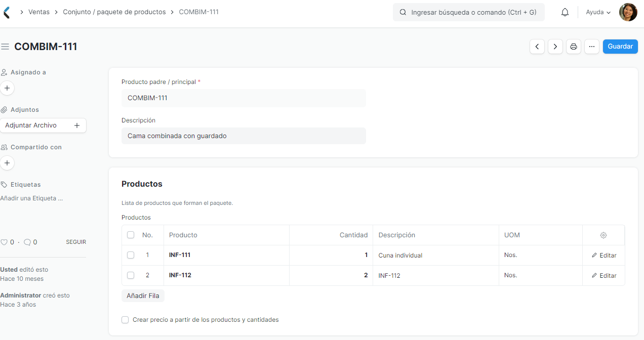Screen dimensions: 644x340
Task: Navigate to Ventas breadcrumb
Action: coord(39,12)
